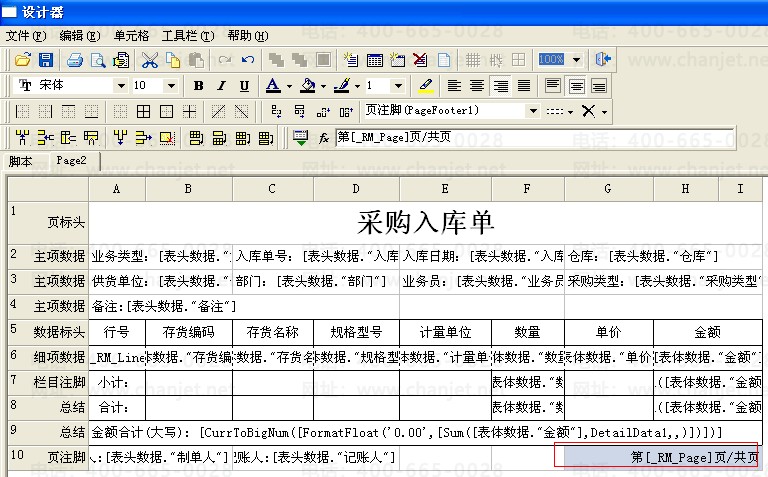Image resolution: width=768 pixels, height=477 pixels.
Task: Open the line width 1 dropdown
Action: tap(398, 86)
